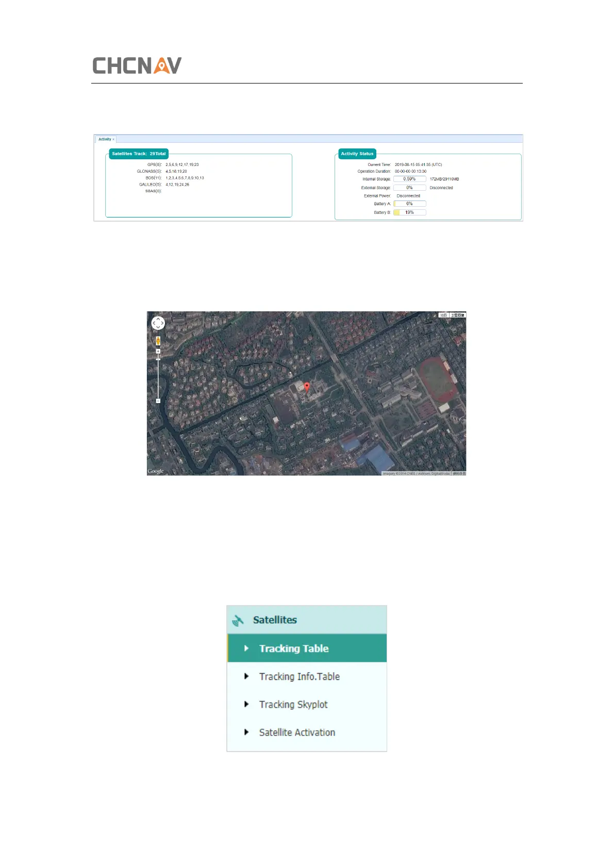Viewport: 614px width, 868px height.
Task: Click the 172MB/29110MB storage text
Action: point(444,179)
